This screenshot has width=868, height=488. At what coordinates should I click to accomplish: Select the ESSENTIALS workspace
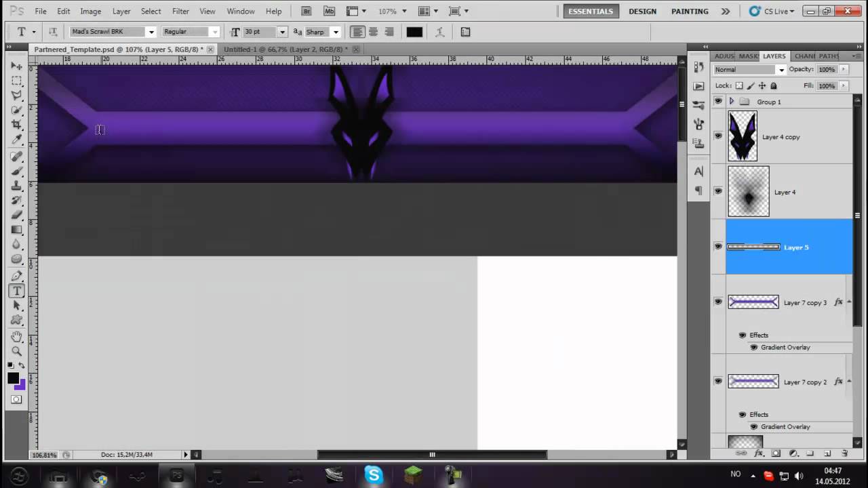(591, 12)
